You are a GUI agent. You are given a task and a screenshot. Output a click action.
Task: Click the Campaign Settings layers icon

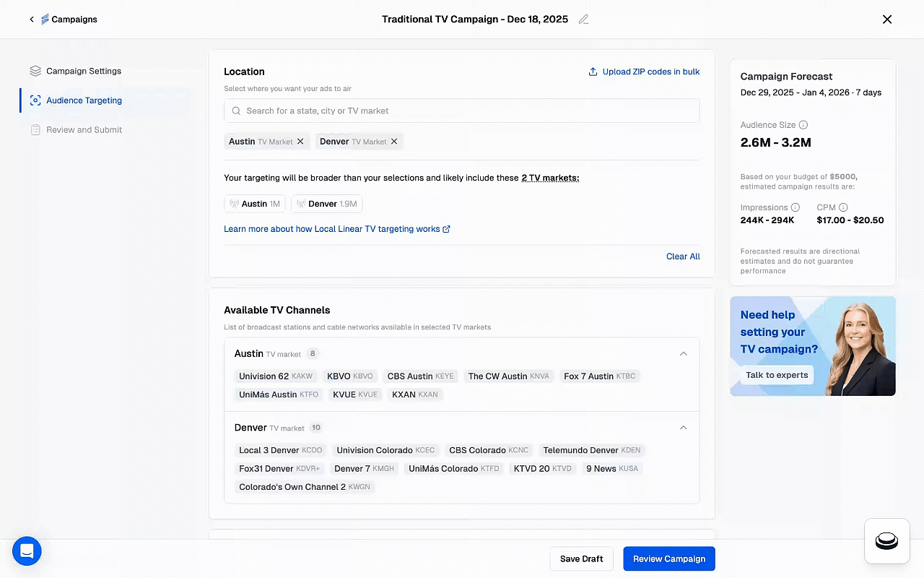(x=35, y=71)
